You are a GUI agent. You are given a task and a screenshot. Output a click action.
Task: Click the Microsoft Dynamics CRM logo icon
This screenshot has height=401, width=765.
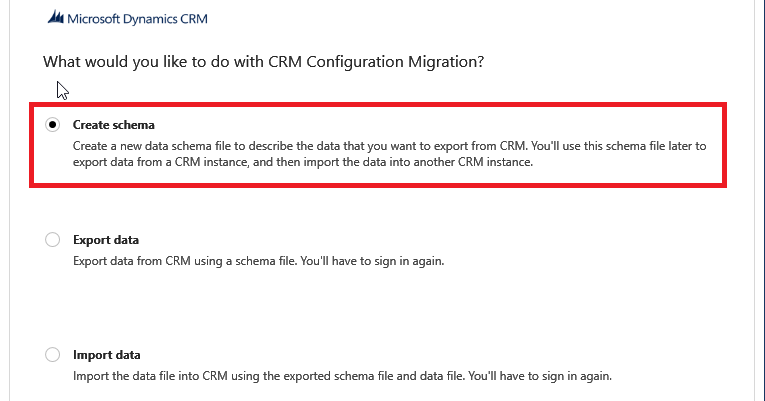coord(56,18)
